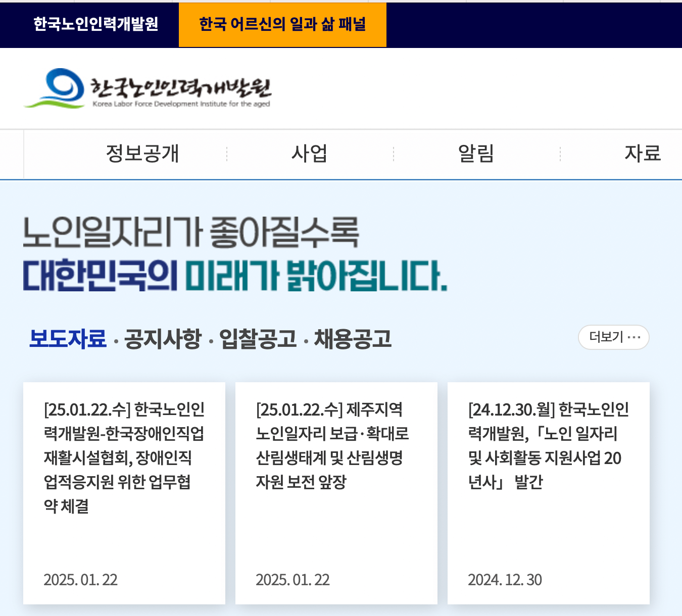Click the main banner slogan text
682x616 pixels.
pyautogui.click(x=235, y=255)
